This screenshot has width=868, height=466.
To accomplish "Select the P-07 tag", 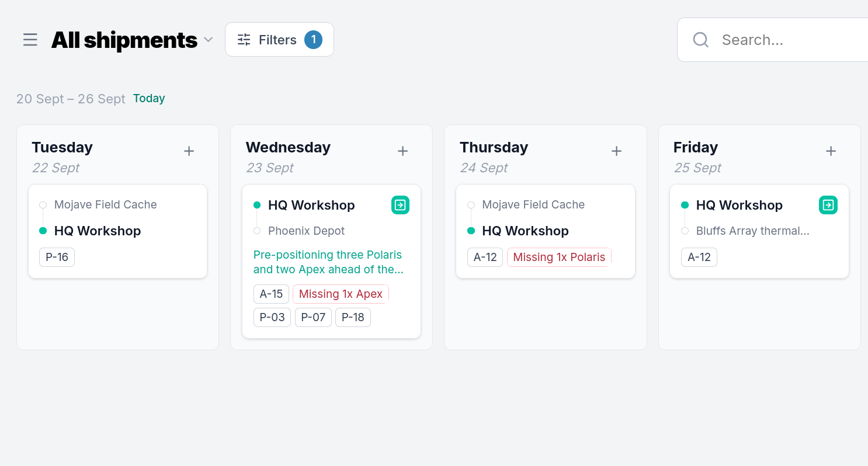I will (x=313, y=317).
